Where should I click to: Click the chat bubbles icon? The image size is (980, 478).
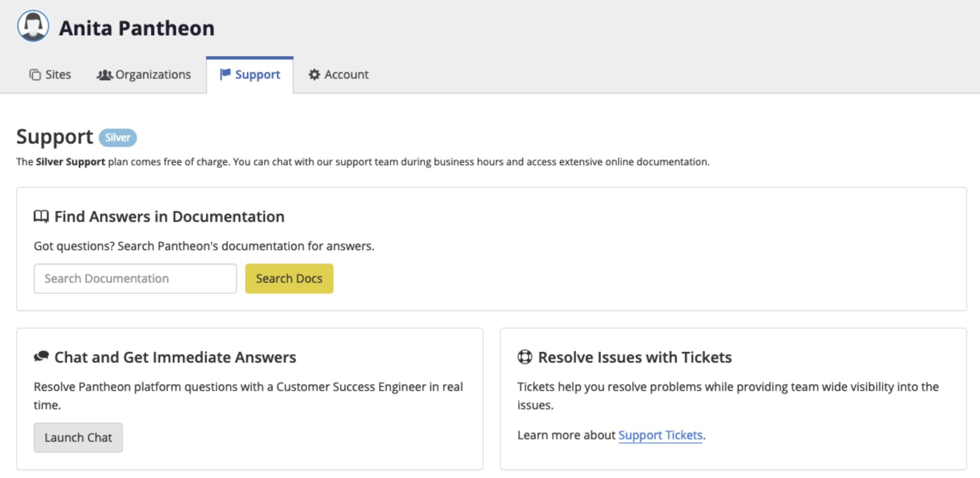point(41,357)
